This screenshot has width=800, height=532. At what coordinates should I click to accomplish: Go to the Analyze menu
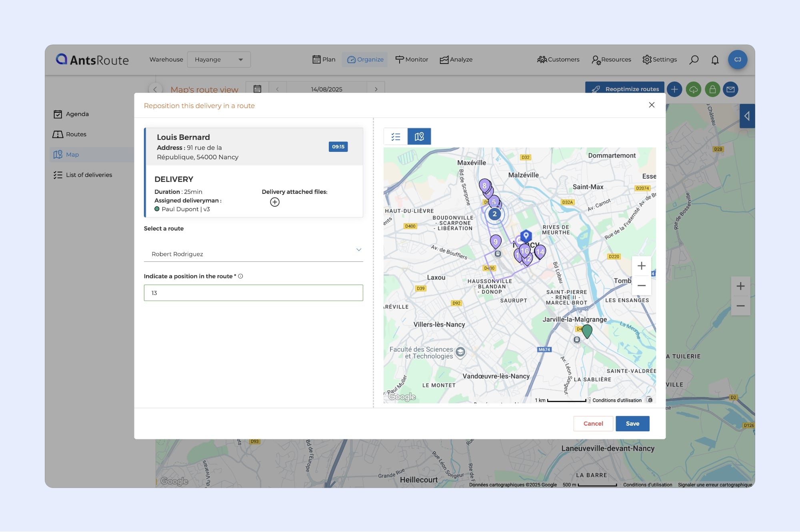(456, 60)
